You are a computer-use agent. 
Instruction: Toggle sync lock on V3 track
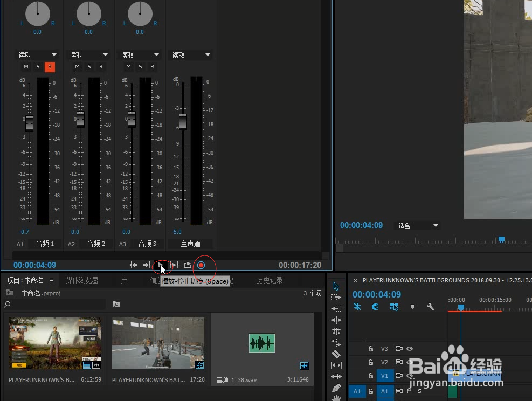tap(399, 348)
